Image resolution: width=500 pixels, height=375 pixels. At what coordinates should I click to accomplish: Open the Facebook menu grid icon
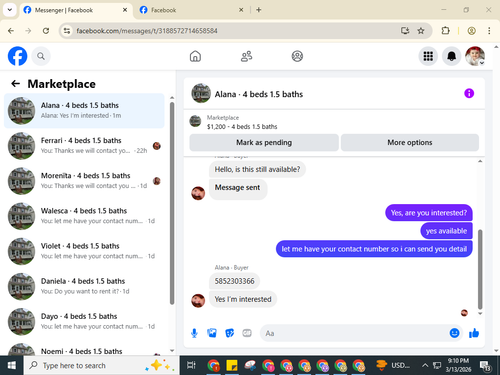(428, 56)
